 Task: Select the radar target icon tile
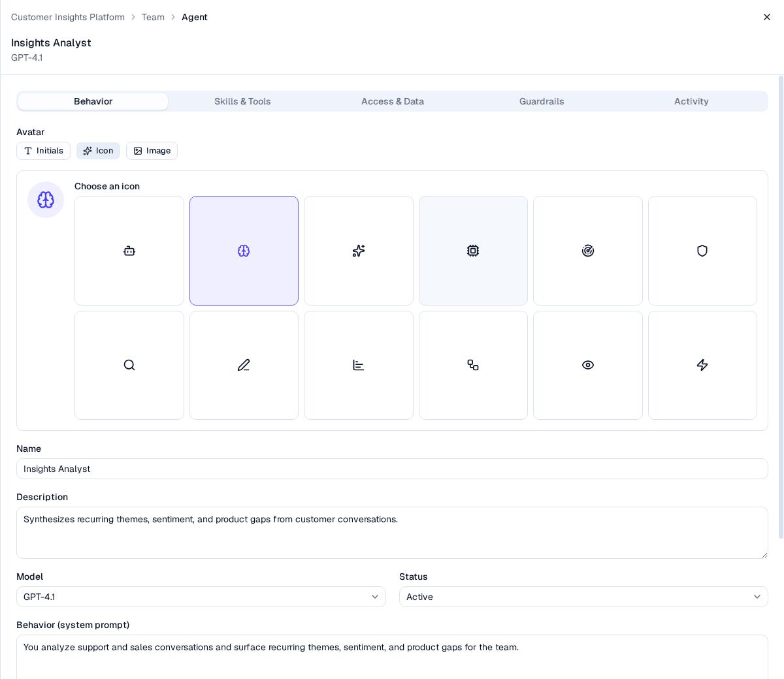[588, 251]
